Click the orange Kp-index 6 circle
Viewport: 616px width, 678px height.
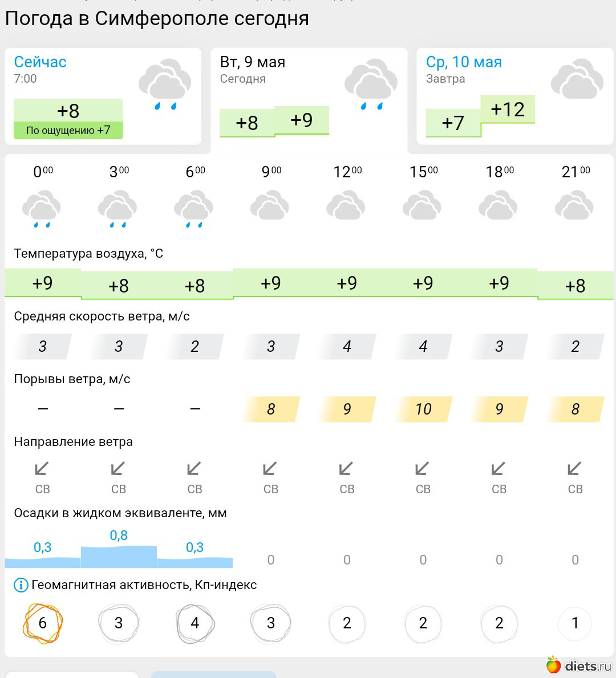[x=42, y=623]
